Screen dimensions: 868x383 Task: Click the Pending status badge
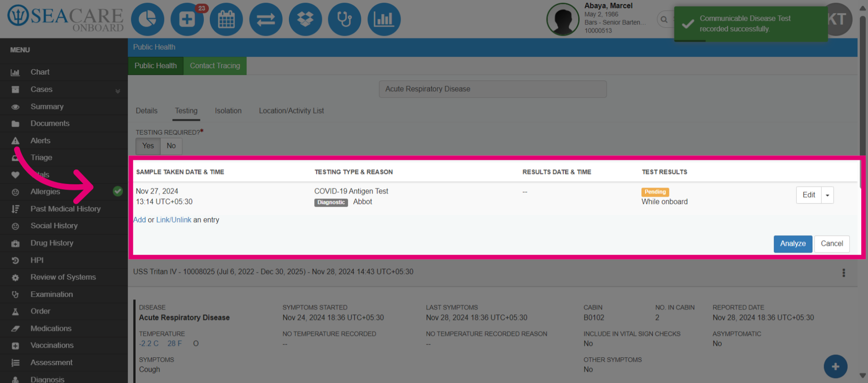click(655, 192)
